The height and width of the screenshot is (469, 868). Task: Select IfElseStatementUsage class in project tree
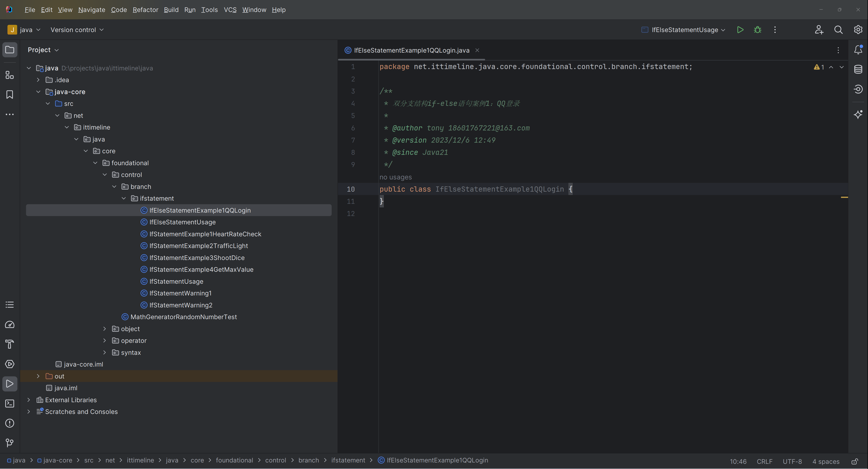182,222
